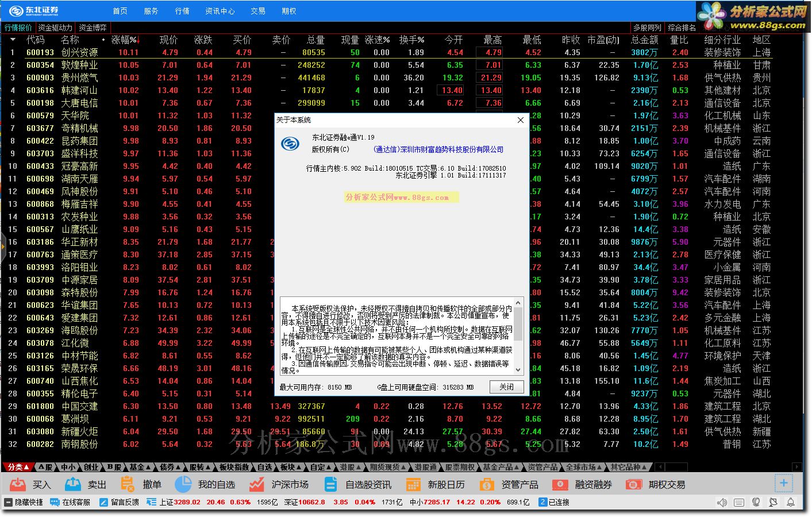Select the 分类 category tab
The width and height of the screenshot is (812, 517).
18,467
